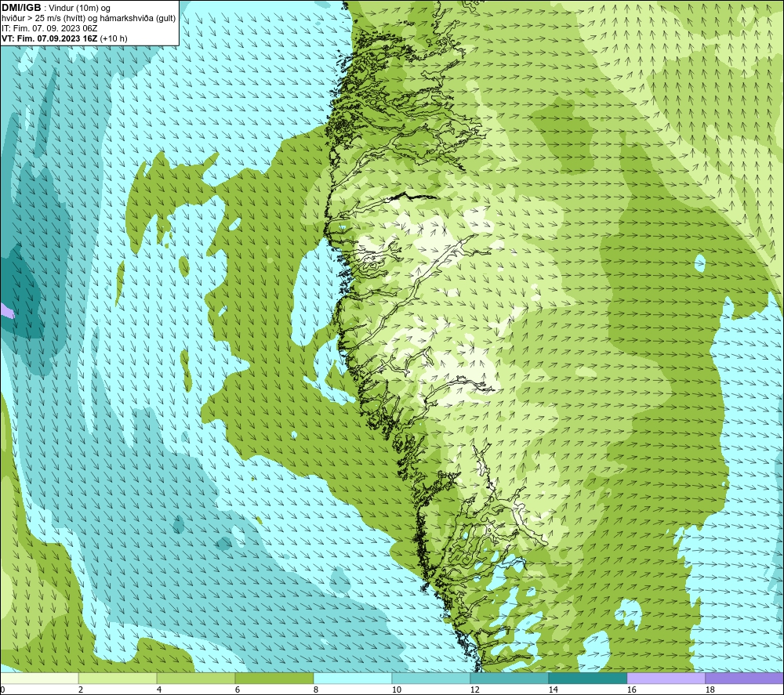Click the 14–16 m/s deep teal swatch
784x695 pixels.
588,678
